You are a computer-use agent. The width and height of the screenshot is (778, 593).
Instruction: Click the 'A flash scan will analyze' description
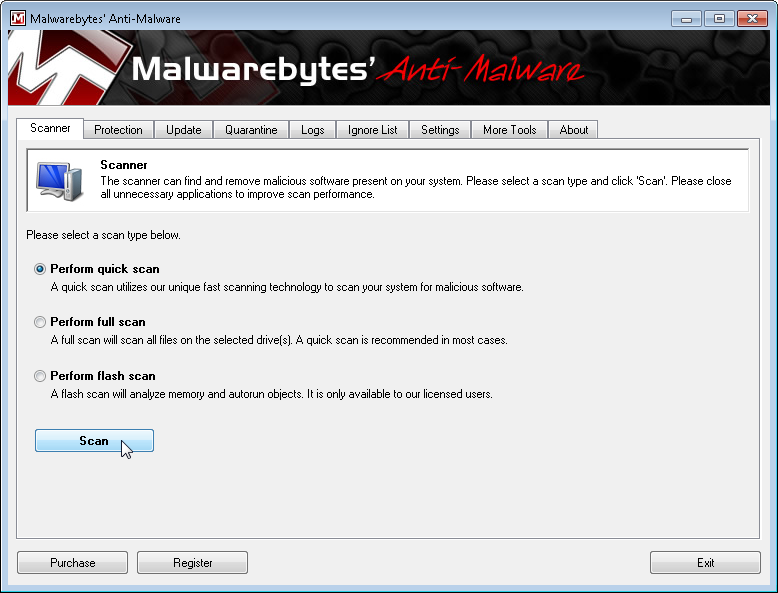(x=271, y=395)
